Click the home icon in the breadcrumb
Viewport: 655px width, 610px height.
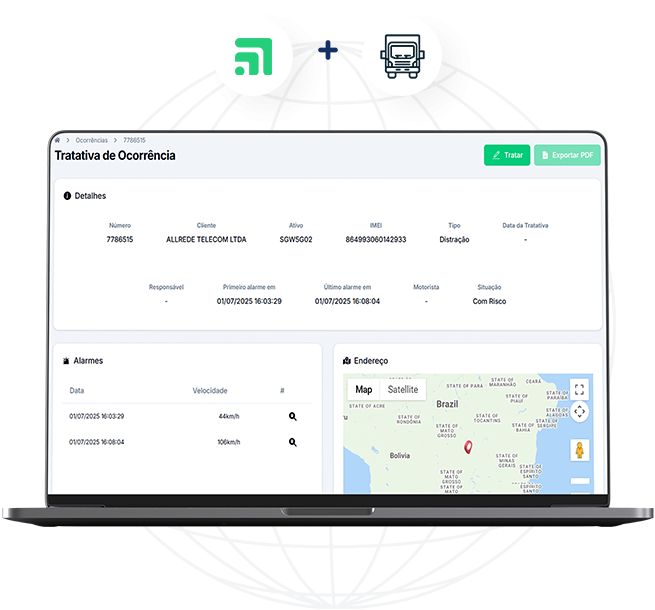(58, 140)
